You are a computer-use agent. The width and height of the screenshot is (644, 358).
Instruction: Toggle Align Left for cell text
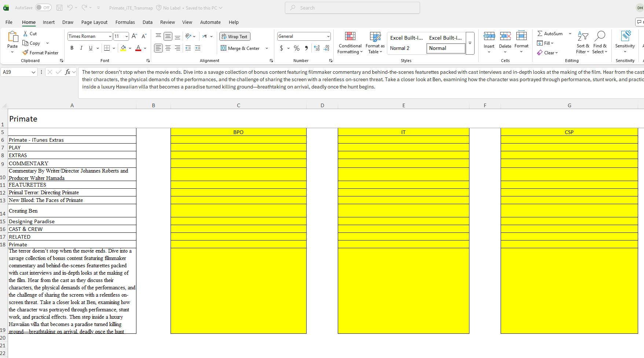[x=158, y=48]
